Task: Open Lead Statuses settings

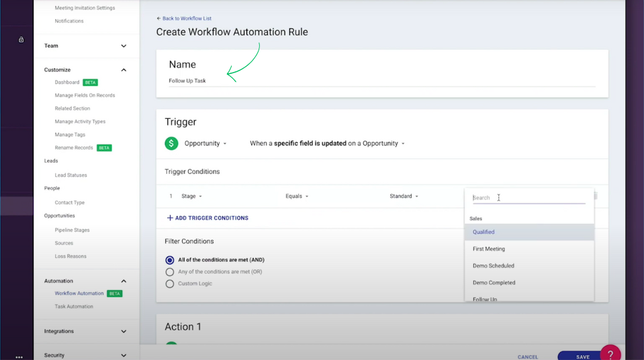Action: tap(71, 175)
